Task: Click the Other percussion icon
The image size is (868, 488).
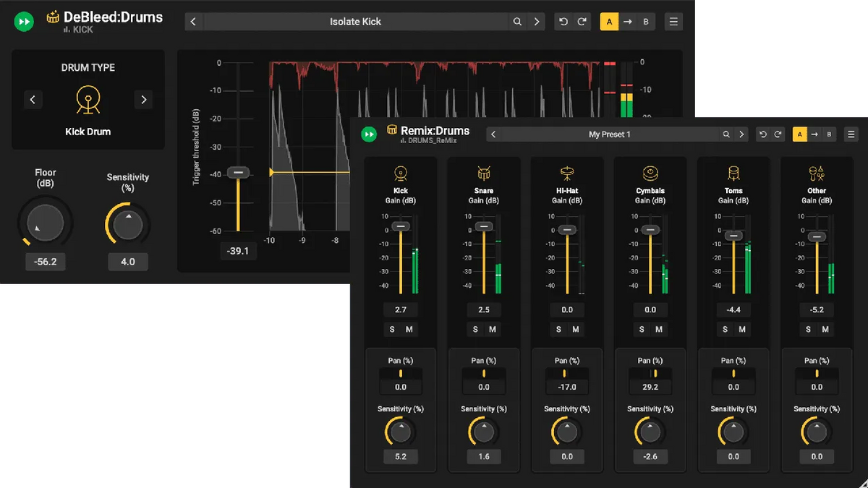Action: point(817,173)
